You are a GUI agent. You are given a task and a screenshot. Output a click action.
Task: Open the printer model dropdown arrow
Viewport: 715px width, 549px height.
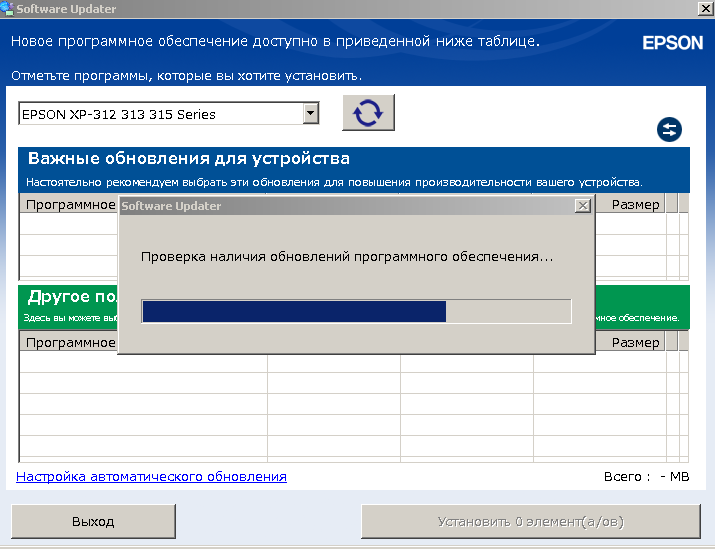point(311,113)
